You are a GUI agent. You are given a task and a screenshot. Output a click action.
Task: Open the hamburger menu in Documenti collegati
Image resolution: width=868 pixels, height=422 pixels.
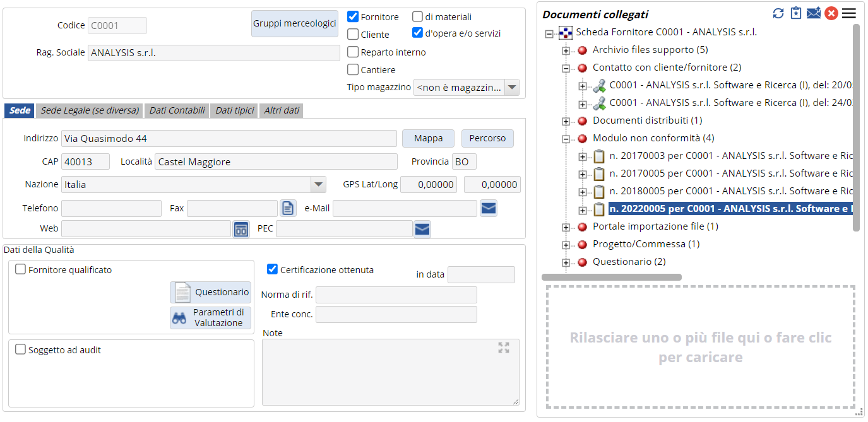point(848,13)
